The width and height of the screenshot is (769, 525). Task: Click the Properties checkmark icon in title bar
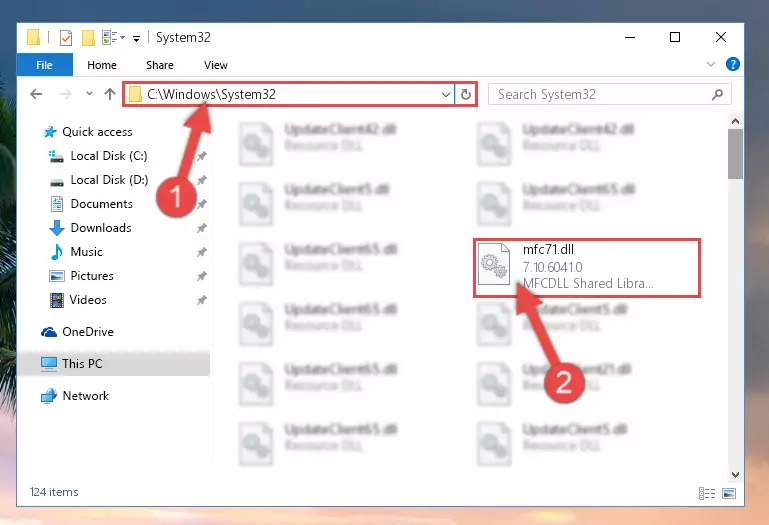pyautogui.click(x=66, y=38)
